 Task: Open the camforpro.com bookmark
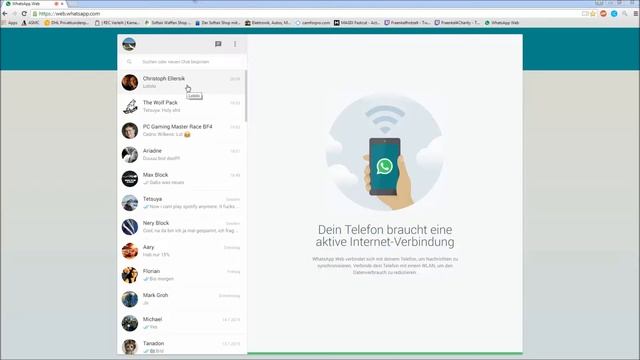point(313,23)
